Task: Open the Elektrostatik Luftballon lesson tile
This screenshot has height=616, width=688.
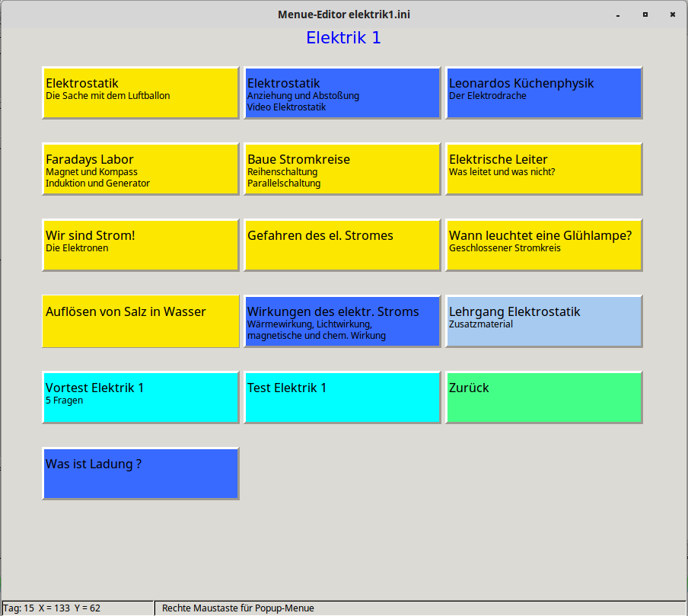Action: (x=140, y=92)
